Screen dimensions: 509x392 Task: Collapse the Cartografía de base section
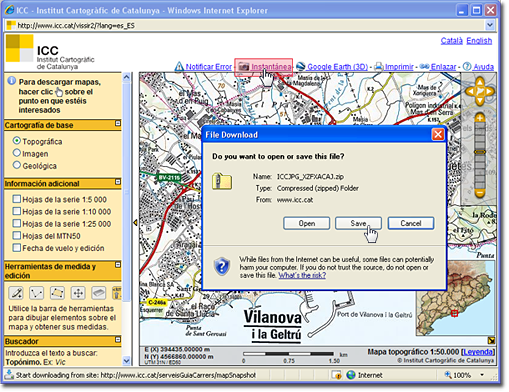pos(118,123)
